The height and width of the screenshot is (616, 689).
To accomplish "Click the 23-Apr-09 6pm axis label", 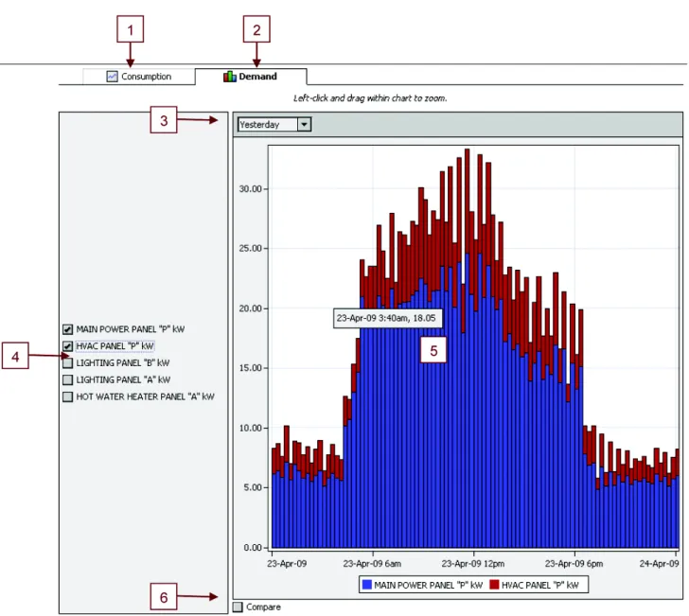I will tap(574, 564).
